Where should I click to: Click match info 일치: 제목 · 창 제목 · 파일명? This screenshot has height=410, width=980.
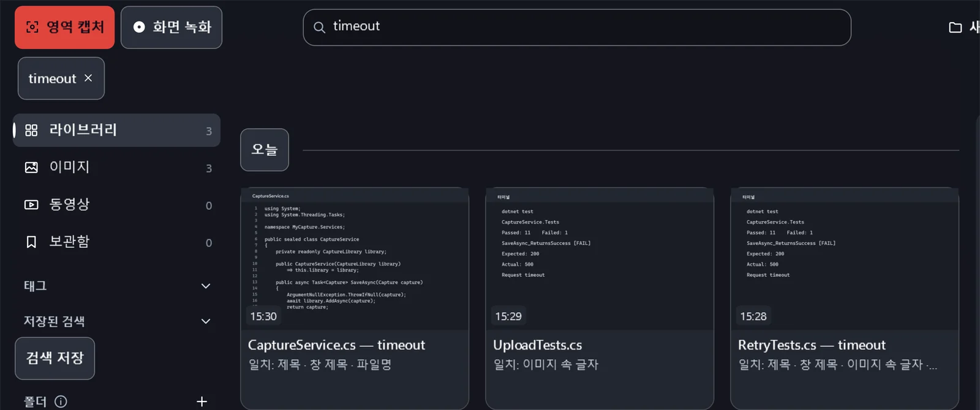[x=320, y=365]
